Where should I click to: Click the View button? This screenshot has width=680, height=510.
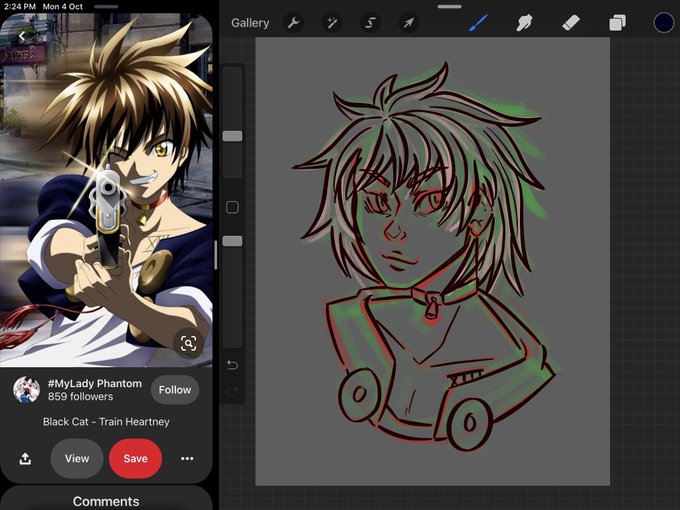click(x=77, y=458)
